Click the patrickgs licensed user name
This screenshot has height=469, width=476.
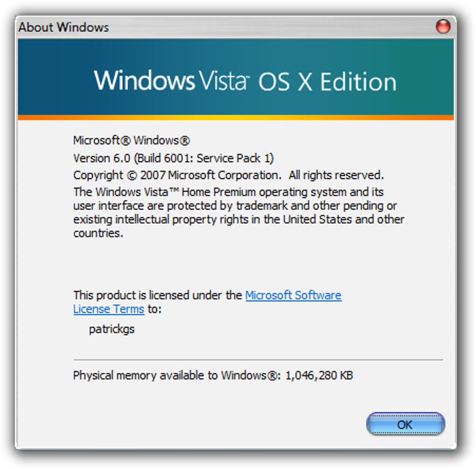pos(112,329)
